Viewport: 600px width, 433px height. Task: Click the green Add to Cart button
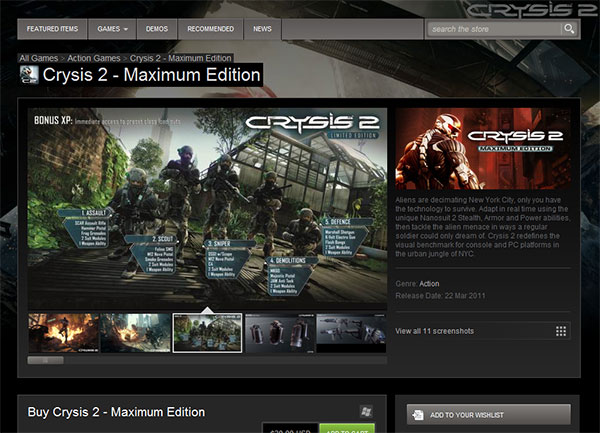347,428
